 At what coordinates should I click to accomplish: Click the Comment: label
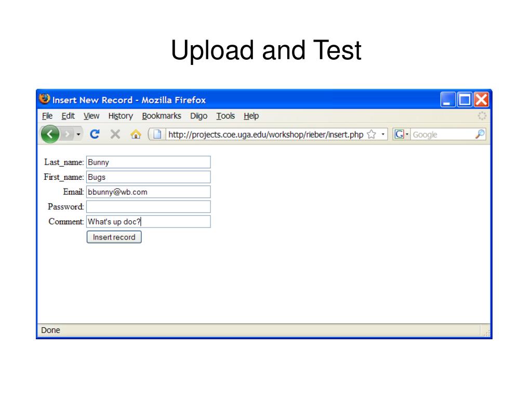pyautogui.click(x=66, y=221)
